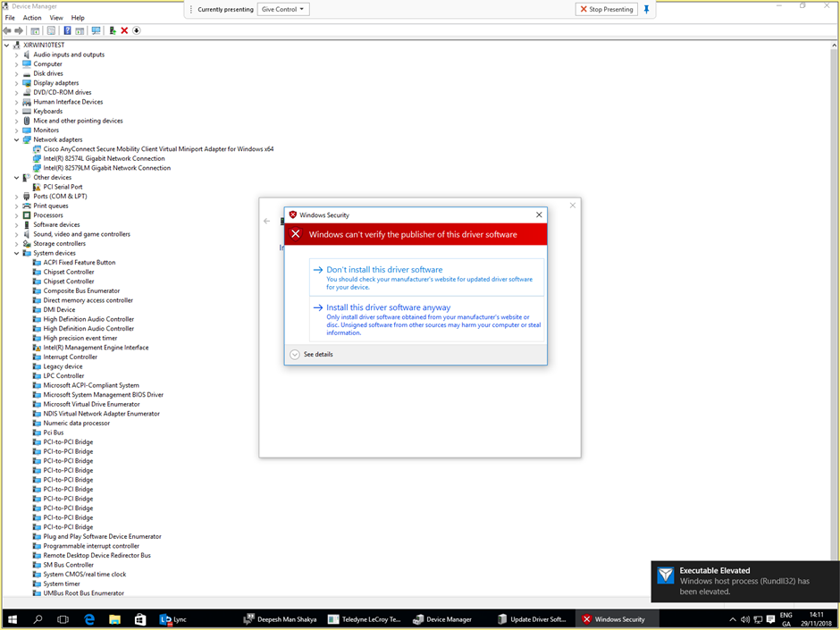840x630 pixels.
Task: Expand the Ports (COM & LPT) category
Action: [16, 196]
